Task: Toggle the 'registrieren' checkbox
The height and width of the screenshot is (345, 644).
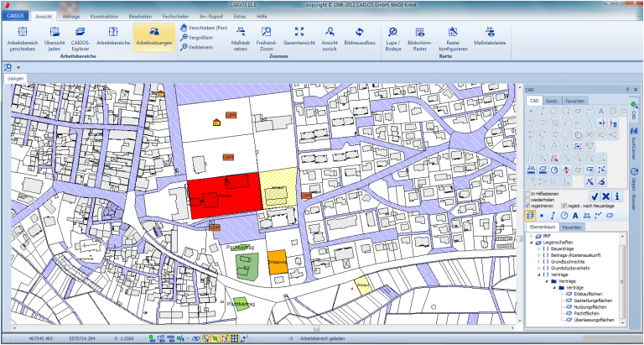Action: point(527,206)
